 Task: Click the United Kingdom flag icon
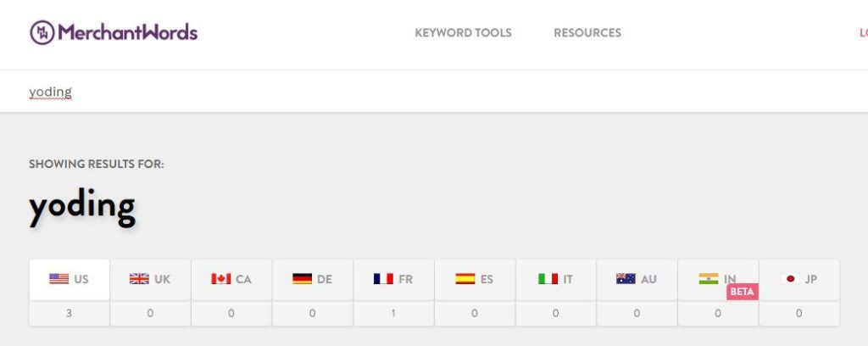(139, 279)
